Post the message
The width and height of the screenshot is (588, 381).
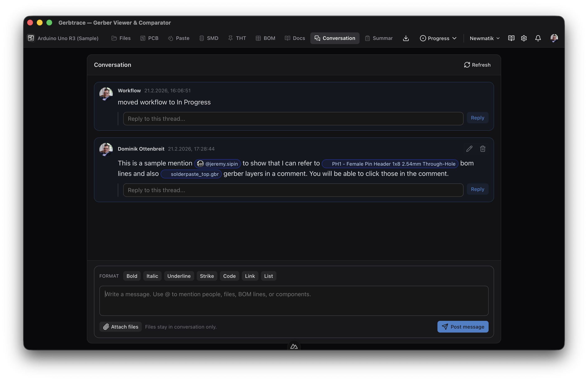pos(463,327)
